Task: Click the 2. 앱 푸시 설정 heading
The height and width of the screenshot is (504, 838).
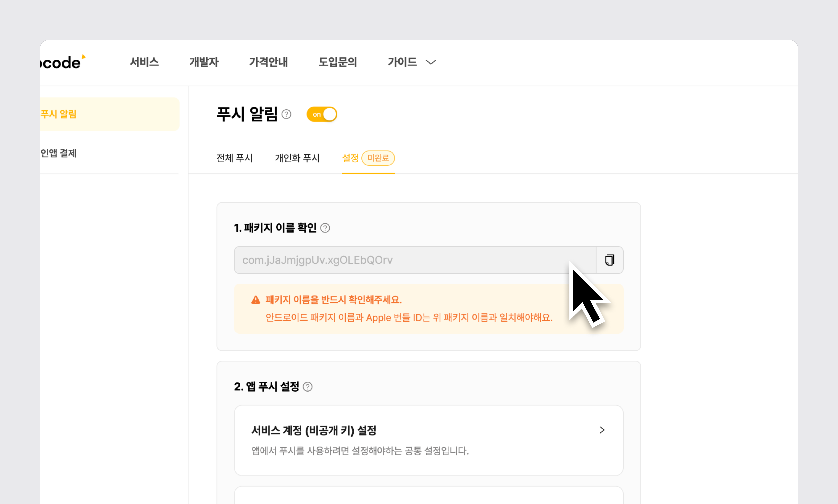Action: coord(266,387)
